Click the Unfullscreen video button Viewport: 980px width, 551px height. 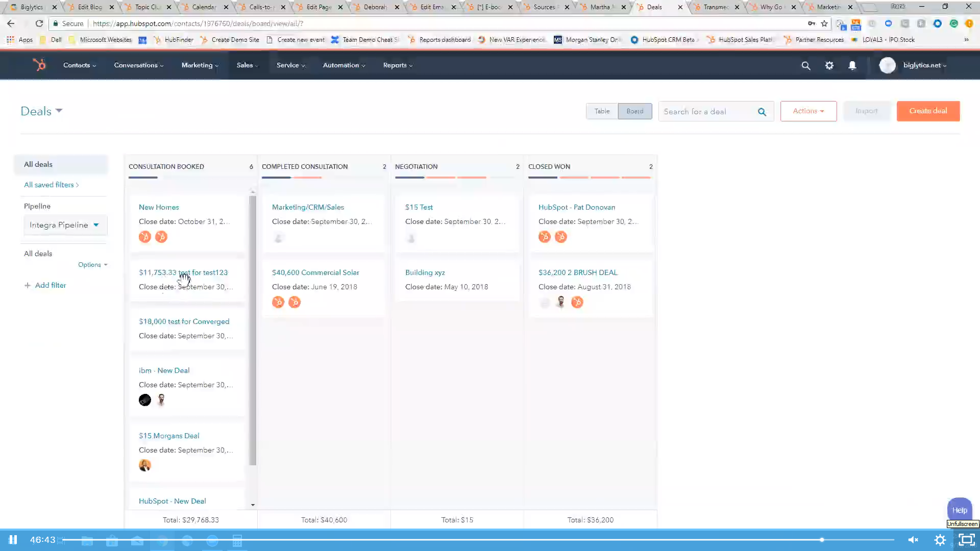click(x=966, y=539)
